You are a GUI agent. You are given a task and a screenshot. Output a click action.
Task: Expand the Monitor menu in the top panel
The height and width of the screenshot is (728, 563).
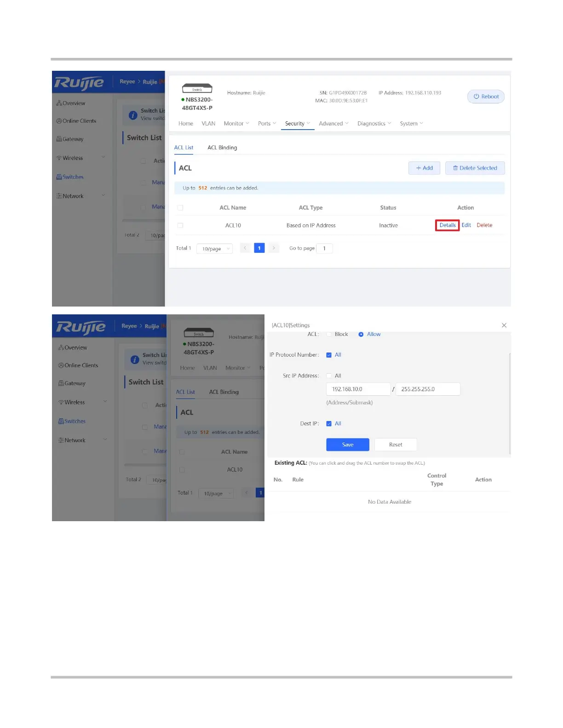coord(236,124)
